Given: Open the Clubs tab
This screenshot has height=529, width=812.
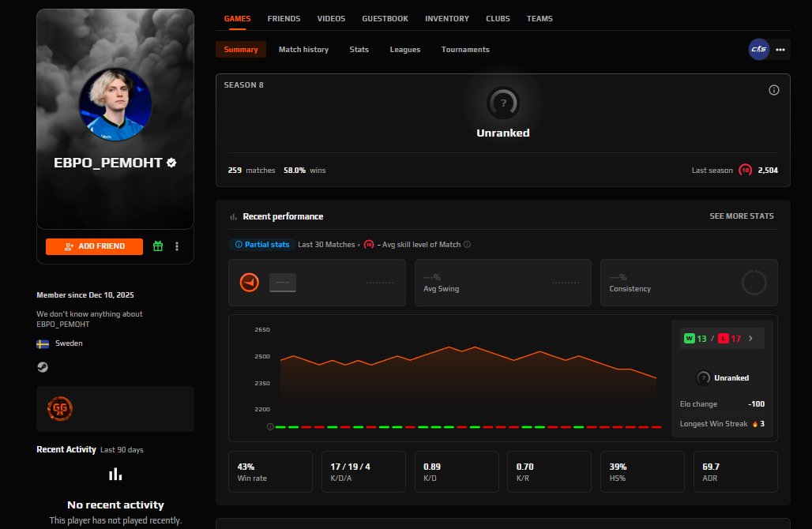Looking at the screenshot, I should click(x=498, y=19).
